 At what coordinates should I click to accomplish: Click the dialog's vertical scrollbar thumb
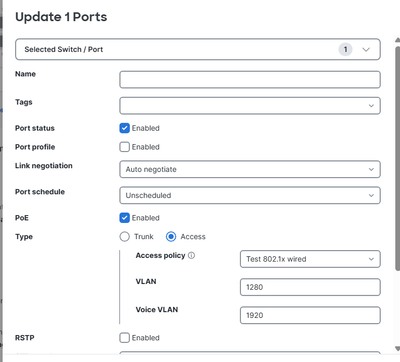click(x=397, y=158)
